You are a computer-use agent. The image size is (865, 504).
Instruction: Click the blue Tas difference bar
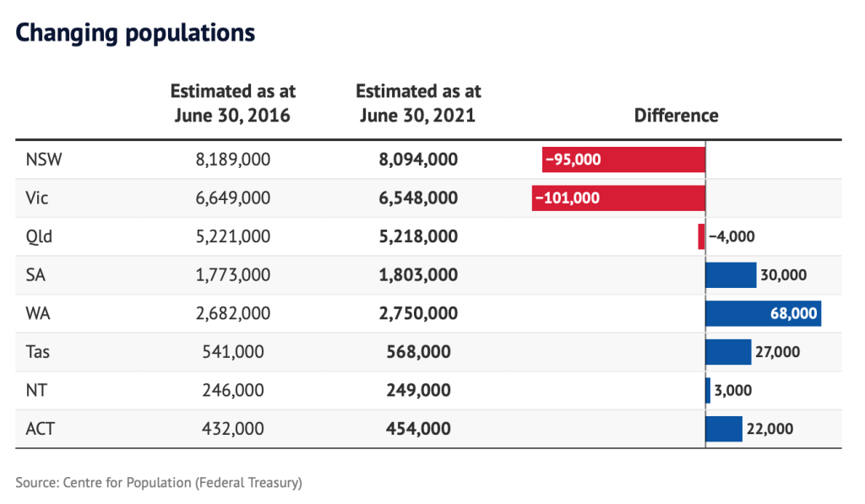728,352
